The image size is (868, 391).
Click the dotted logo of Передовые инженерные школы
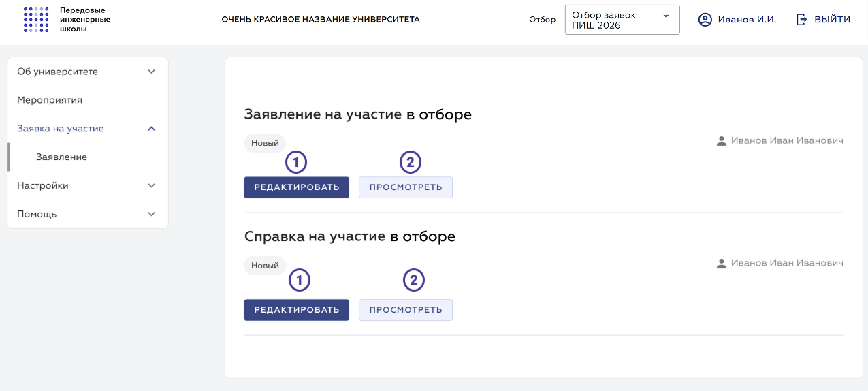click(36, 20)
